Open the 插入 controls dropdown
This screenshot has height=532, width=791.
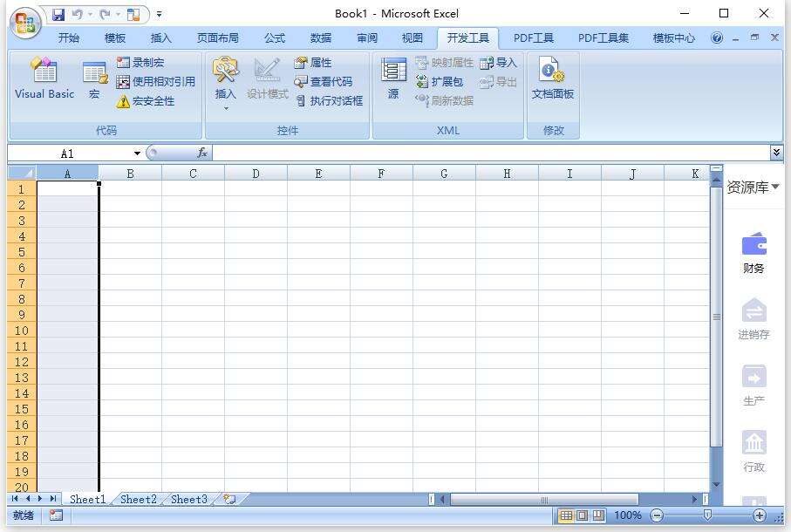(x=226, y=83)
